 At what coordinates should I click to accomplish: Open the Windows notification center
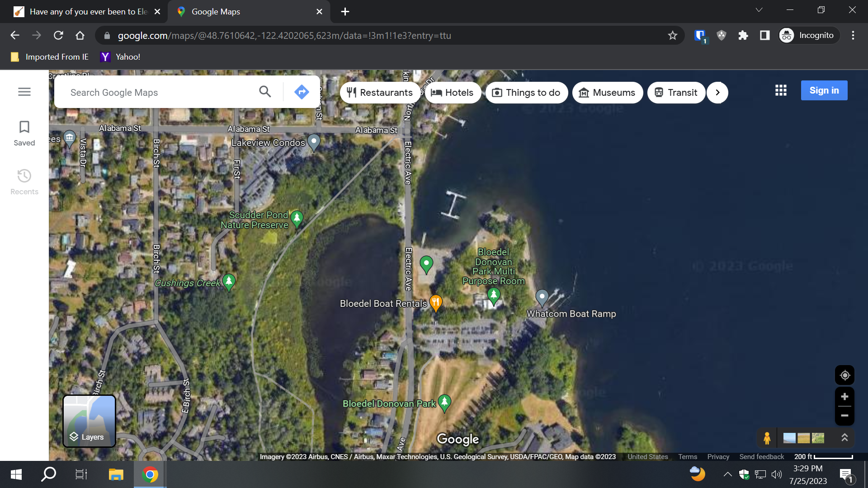(847, 475)
